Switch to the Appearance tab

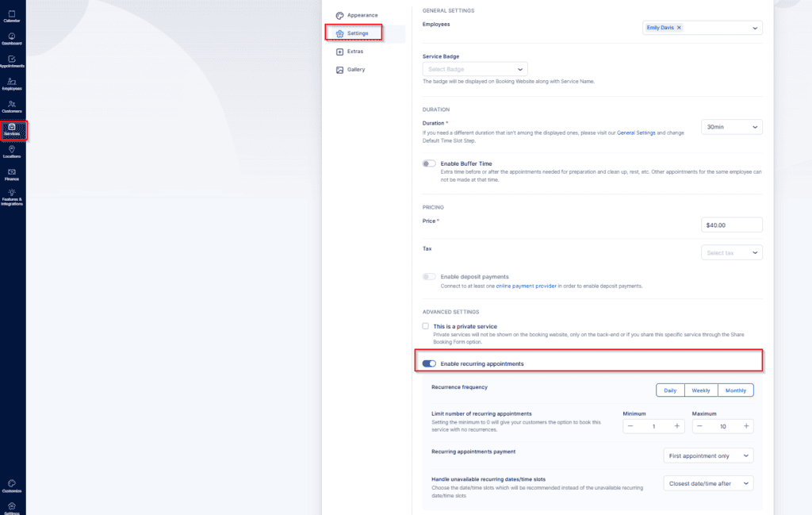[357, 16]
